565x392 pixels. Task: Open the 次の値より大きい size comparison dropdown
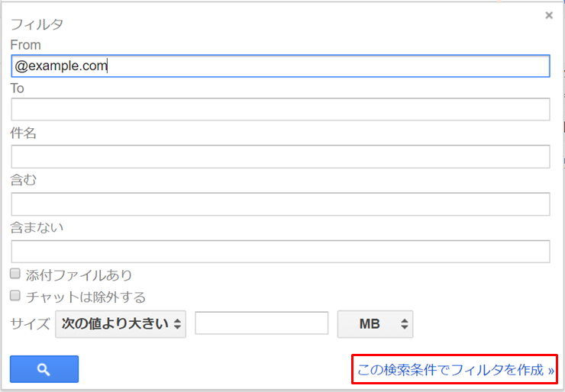pos(121,323)
